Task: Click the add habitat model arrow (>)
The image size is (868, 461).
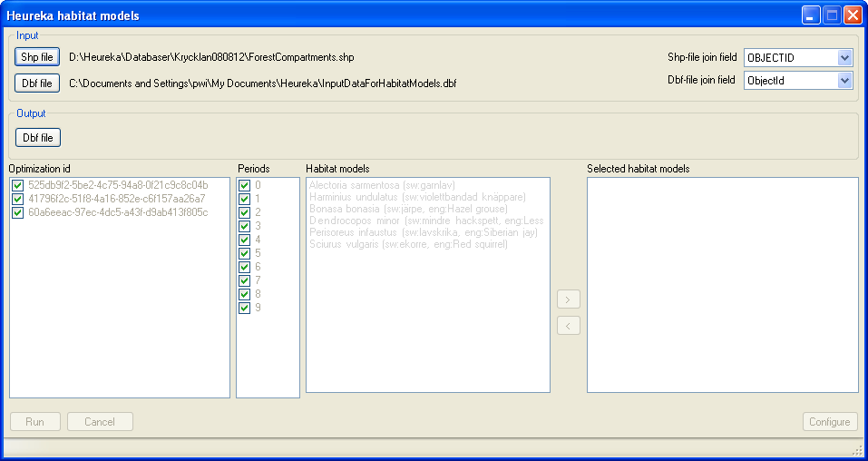Action: tap(569, 299)
